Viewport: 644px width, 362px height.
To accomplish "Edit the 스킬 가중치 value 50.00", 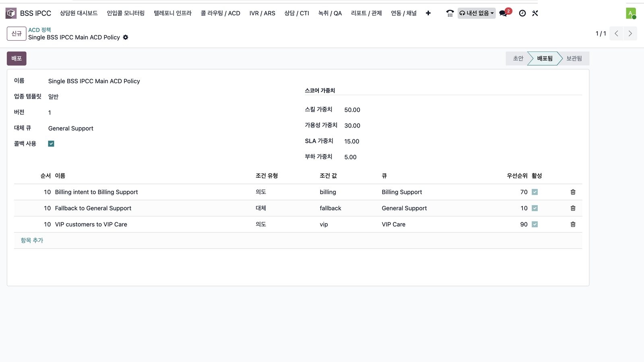I will tap(352, 110).
